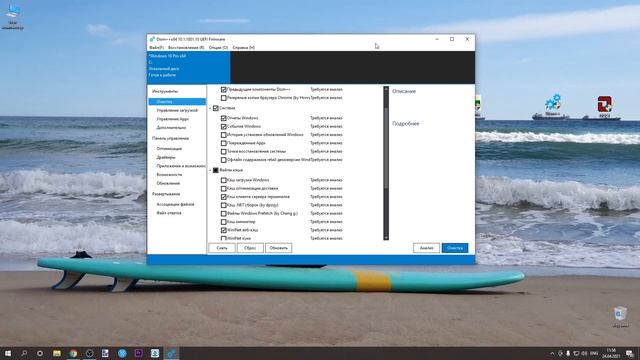Uncheck WinINet веб-кэш
640x360 pixels.
(x=223, y=230)
